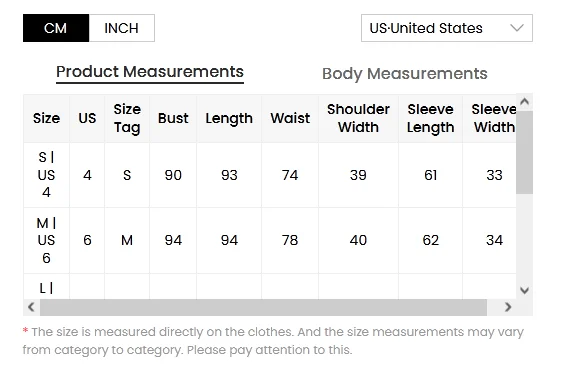Select the Body Measurements tab
569x373 pixels.
pyautogui.click(x=405, y=74)
